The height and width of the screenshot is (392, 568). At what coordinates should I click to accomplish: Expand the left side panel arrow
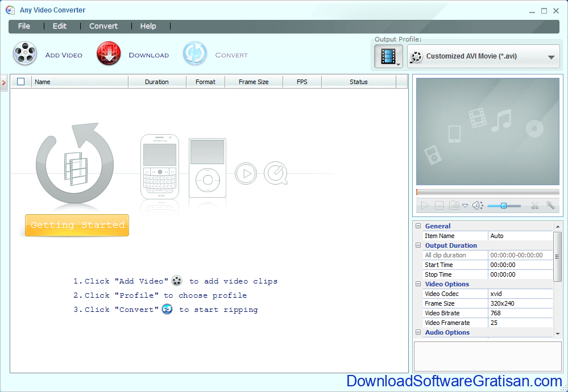[3, 83]
